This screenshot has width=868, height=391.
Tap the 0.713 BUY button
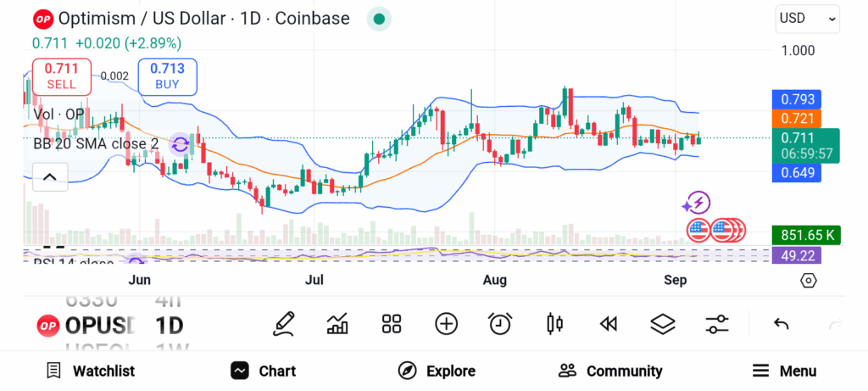pyautogui.click(x=167, y=76)
